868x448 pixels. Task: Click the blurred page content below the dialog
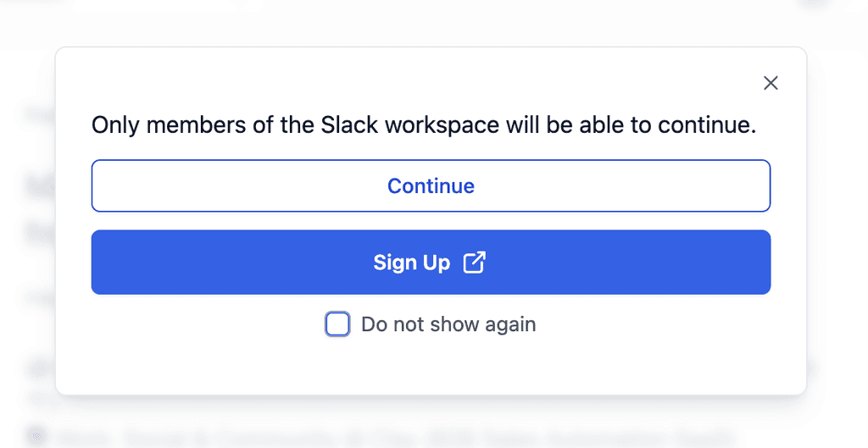434,423
